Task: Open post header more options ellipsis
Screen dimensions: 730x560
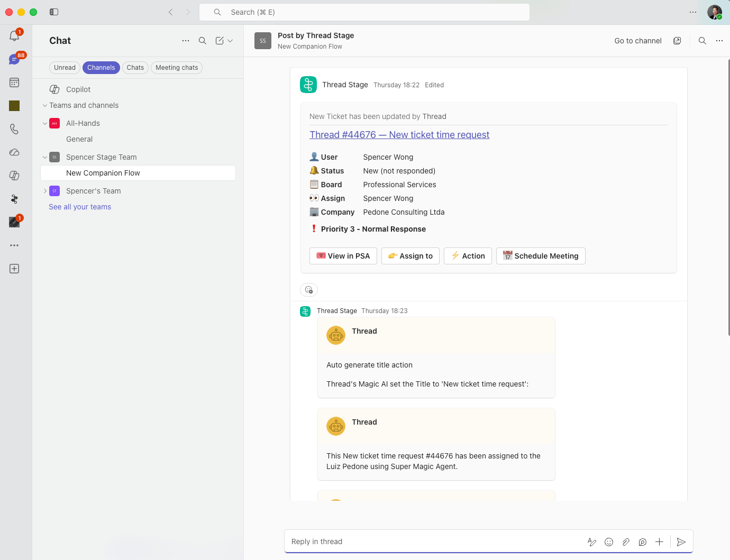Action: tap(719, 41)
